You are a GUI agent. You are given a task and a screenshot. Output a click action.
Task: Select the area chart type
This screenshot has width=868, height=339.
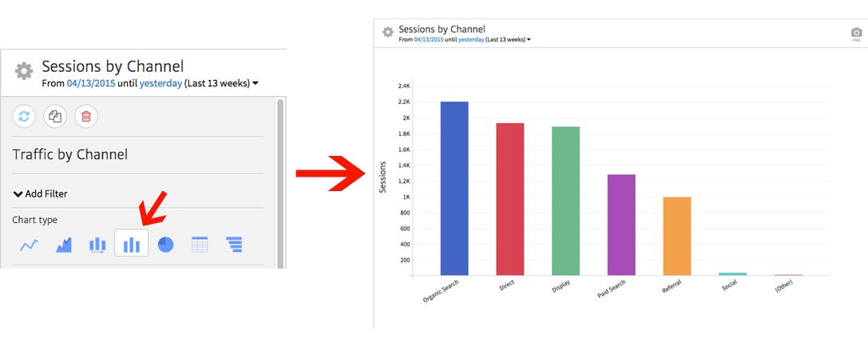(63, 245)
